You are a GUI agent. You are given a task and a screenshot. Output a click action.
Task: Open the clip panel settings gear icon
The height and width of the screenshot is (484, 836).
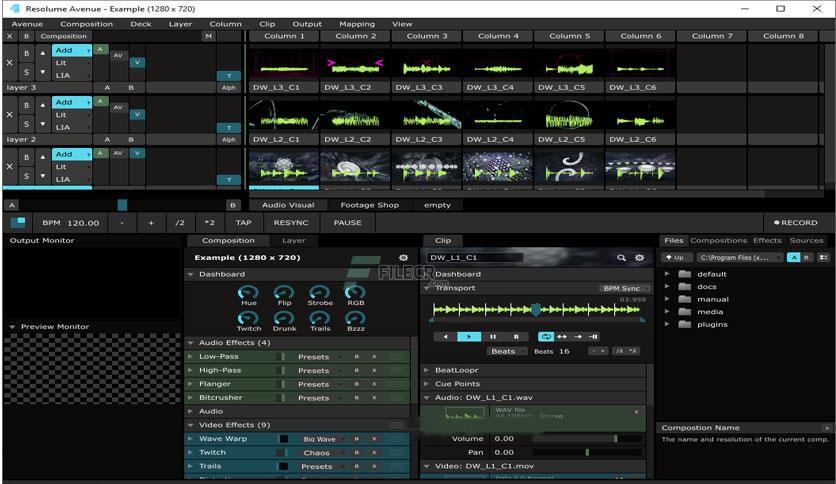639,257
